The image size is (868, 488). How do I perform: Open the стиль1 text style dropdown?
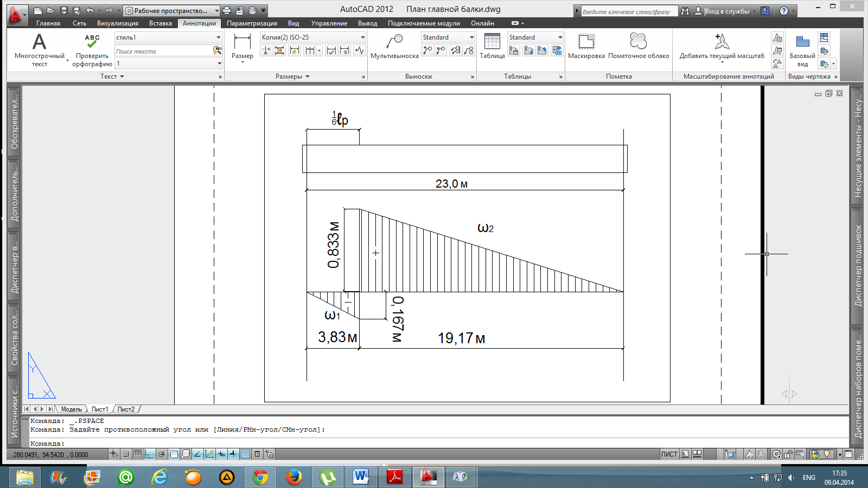click(x=168, y=37)
